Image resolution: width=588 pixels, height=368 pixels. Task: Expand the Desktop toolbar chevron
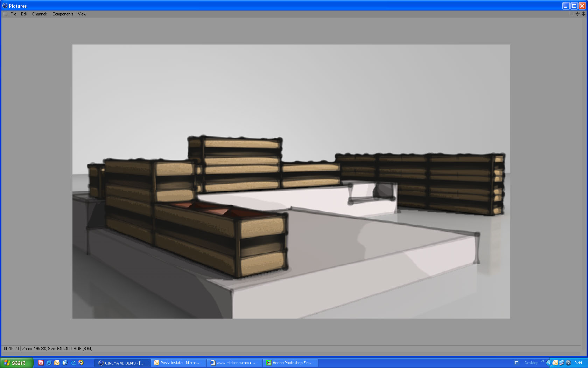click(543, 361)
